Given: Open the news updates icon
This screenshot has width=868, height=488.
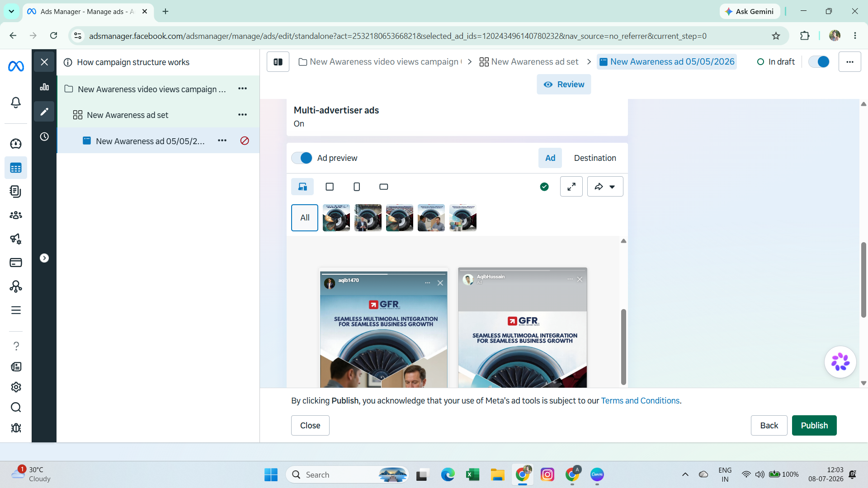Looking at the screenshot, I should (x=16, y=366).
